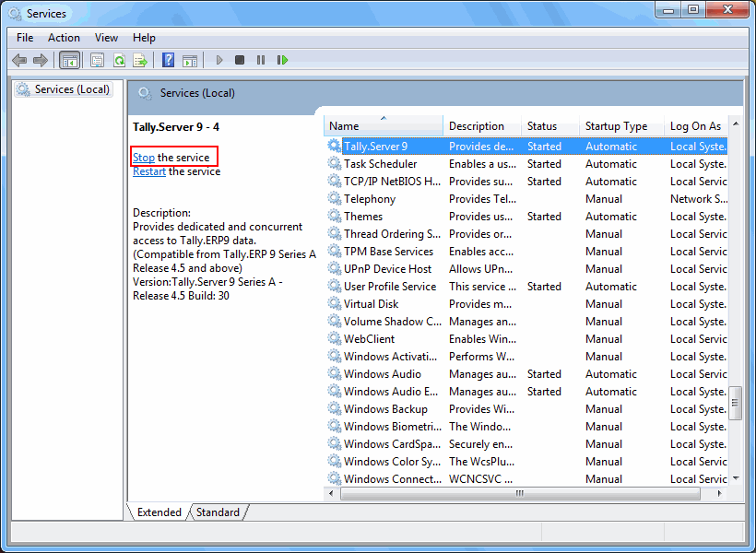Image resolution: width=756 pixels, height=553 pixels.
Task: Click the vertical scrollbar thumb
Action: [736, 403]
